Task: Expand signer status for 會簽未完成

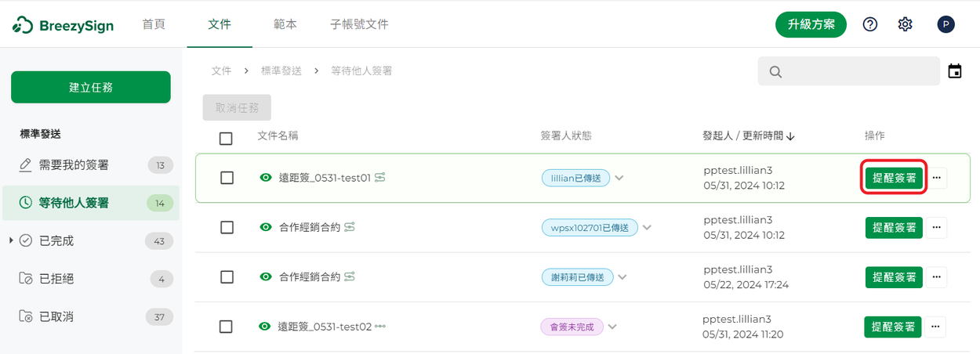Action: [x=612, y=327]
